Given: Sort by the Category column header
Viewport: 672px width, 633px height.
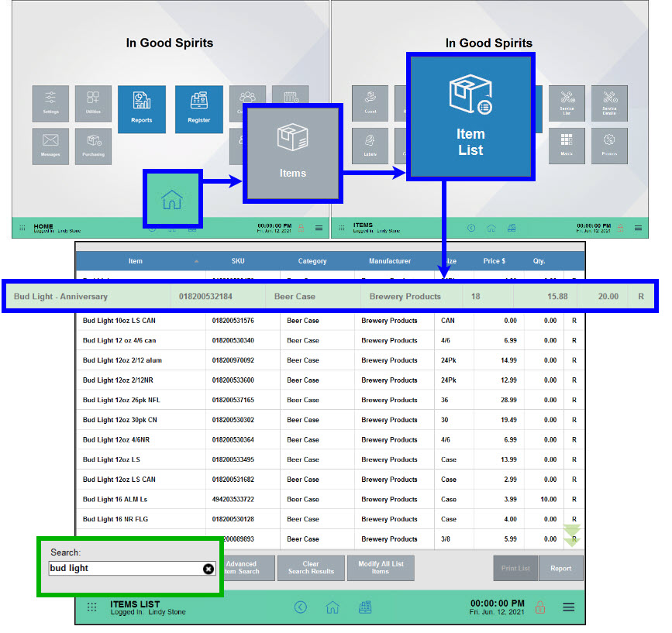Looking at the screenshot, I should [312, 261].
